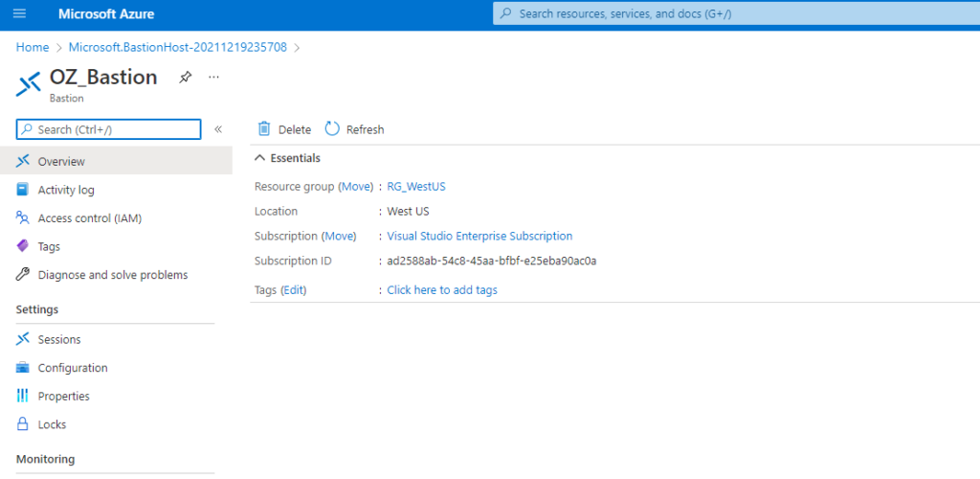This screenshot has width=980, height=479.
Task: Click the search magnifier in top bar
Action: pyautogui.click(x=507, y=13)
